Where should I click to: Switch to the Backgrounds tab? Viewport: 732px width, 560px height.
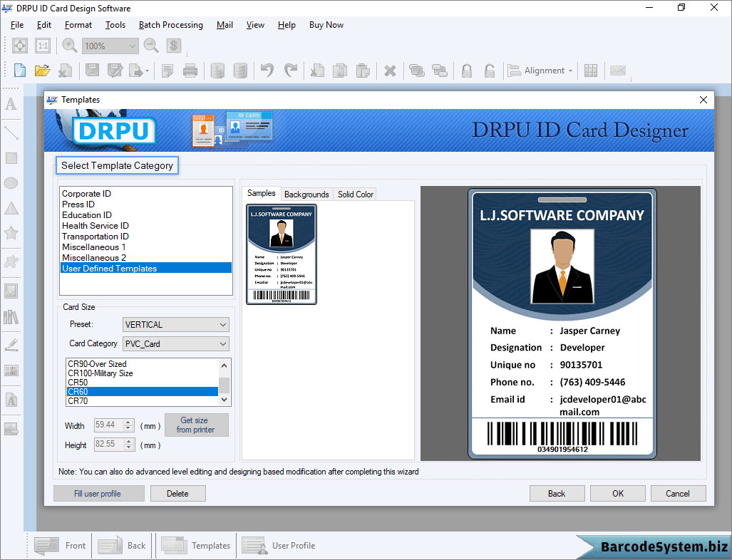pyautogui.click(x=306, y=194)
